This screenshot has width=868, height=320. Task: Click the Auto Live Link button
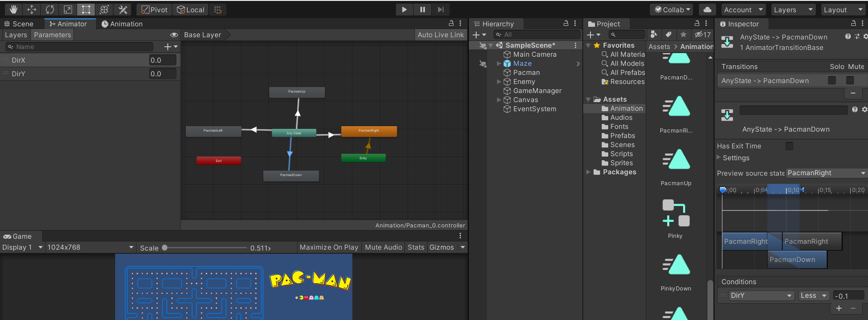click(x=440, y=35)
